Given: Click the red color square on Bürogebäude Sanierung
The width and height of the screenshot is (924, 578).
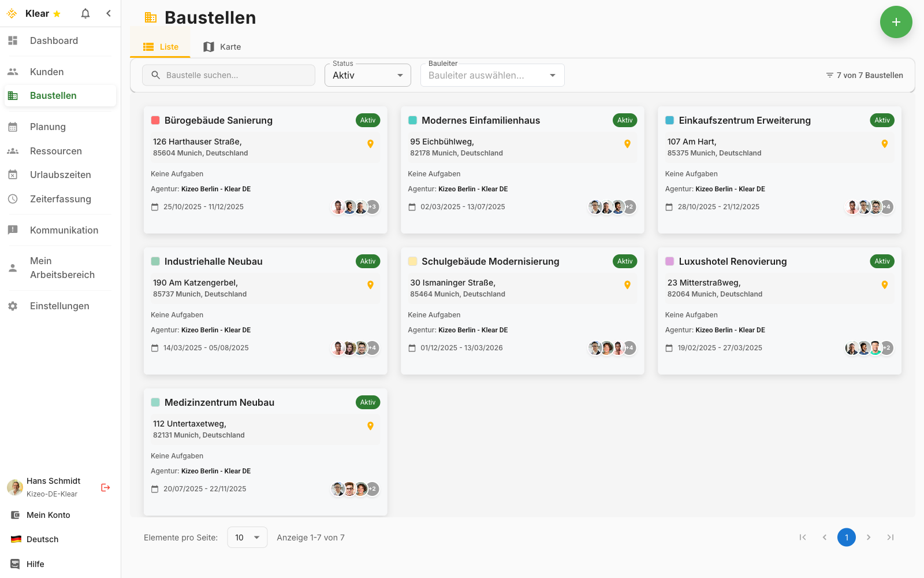Looking at the screenshot, I should pos(155,120).
